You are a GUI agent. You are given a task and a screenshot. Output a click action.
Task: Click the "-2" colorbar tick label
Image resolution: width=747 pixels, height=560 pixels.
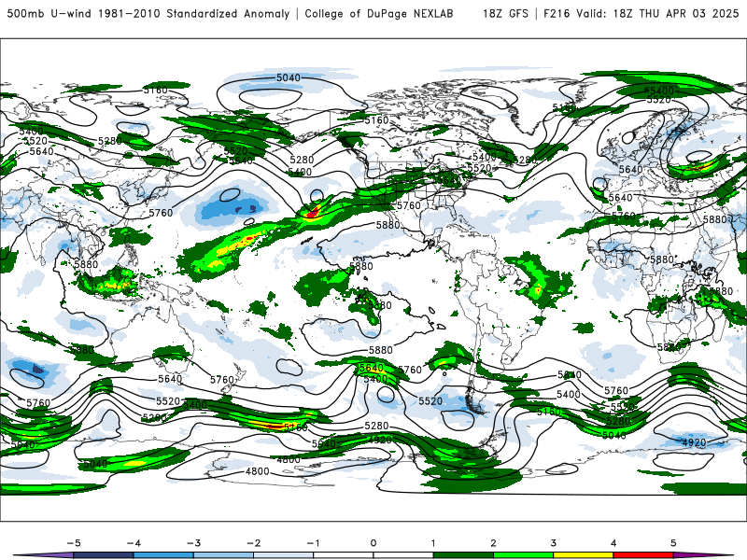coord(253,543)
